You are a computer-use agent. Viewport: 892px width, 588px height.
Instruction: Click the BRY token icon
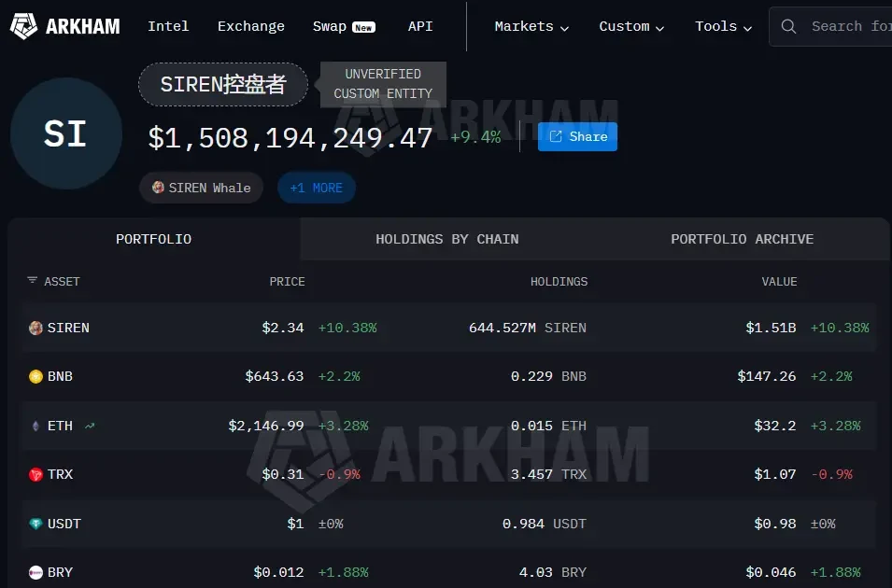point(35,572)
